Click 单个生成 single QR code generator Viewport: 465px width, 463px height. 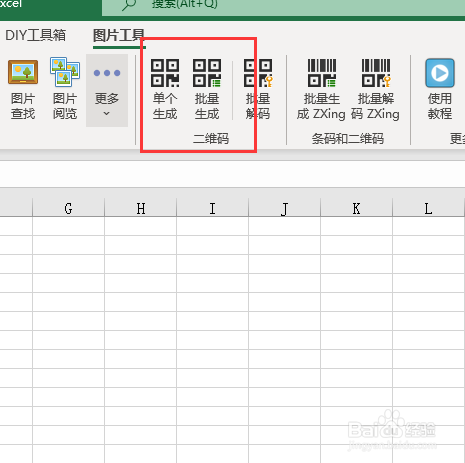coord(165,89)
